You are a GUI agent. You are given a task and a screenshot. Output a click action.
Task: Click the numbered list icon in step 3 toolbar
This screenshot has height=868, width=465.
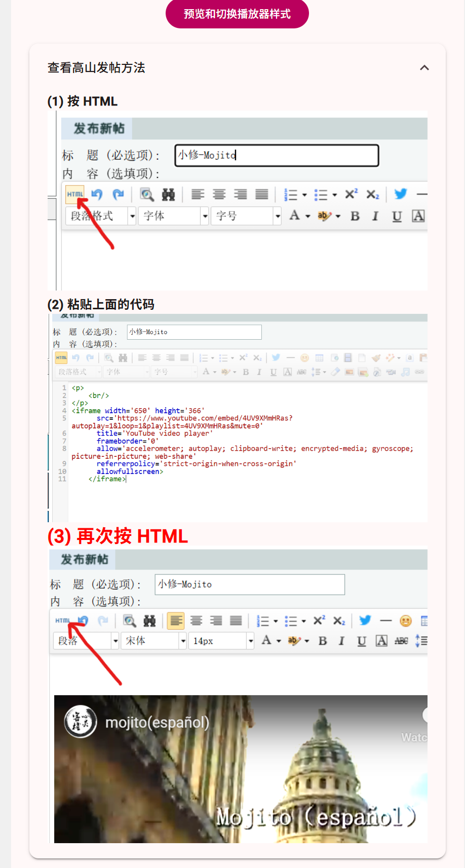(263, 621)
